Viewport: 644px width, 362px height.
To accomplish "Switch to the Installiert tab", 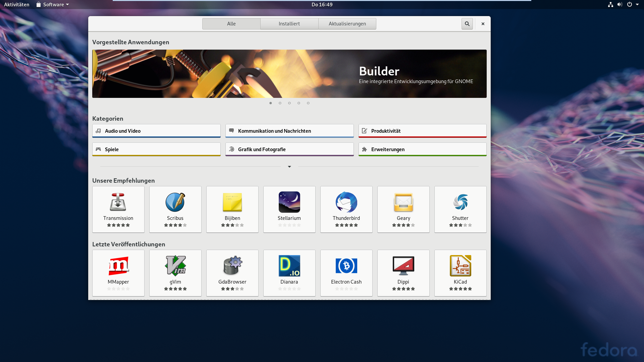I will [x=289, y=24].
